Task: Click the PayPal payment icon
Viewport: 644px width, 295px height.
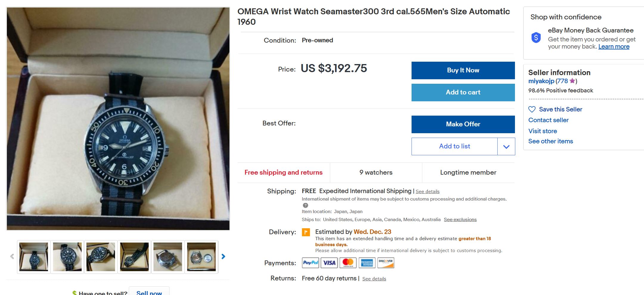Action: tap(310, 263)
